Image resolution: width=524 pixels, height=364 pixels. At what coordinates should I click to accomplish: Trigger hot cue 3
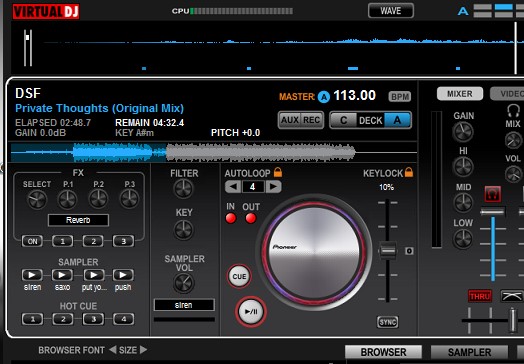(93, 319)
